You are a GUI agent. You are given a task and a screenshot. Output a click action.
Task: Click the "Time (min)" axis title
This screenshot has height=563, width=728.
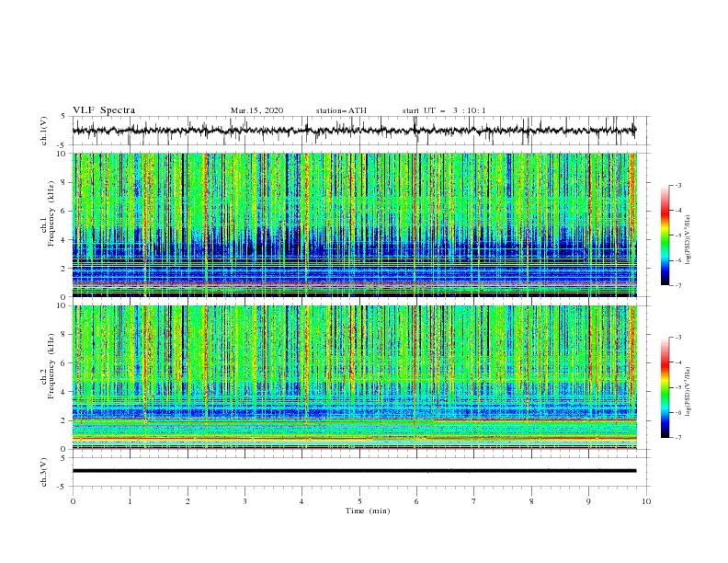[x=368, y=511]
